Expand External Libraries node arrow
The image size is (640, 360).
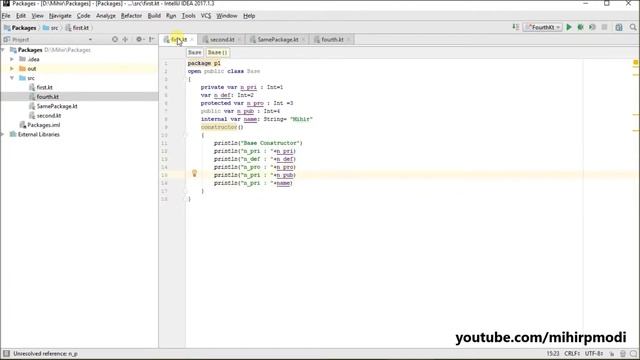click(3, 134)
